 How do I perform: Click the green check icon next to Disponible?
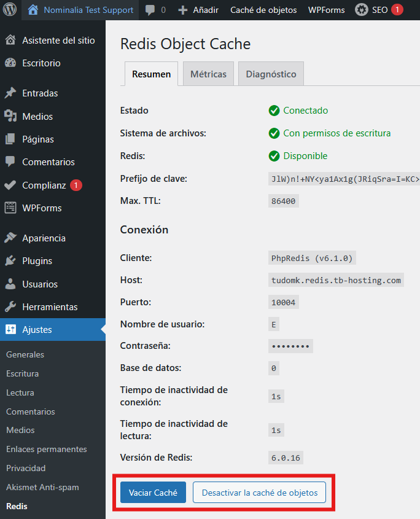tap(274, 156)
